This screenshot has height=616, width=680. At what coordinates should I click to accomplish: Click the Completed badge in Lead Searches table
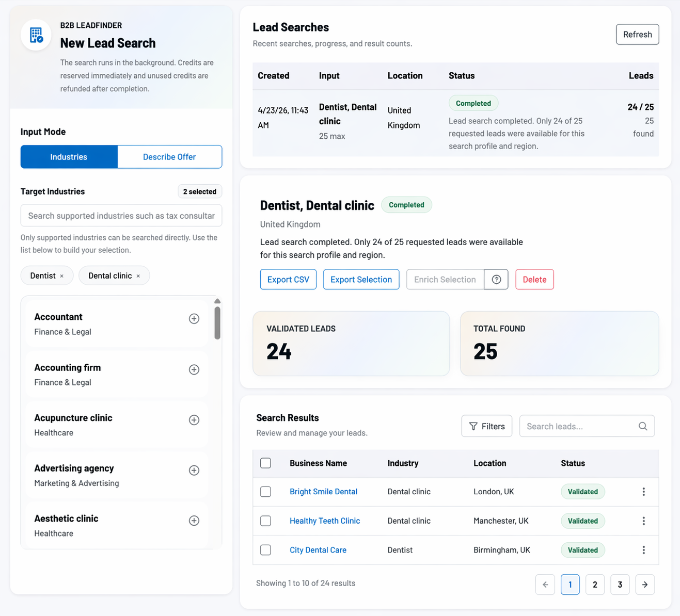[x=473, y=103]
